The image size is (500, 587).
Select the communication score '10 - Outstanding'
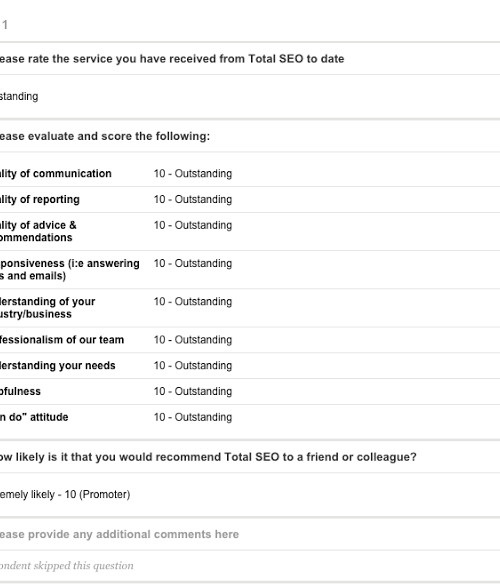coord(193,174)
